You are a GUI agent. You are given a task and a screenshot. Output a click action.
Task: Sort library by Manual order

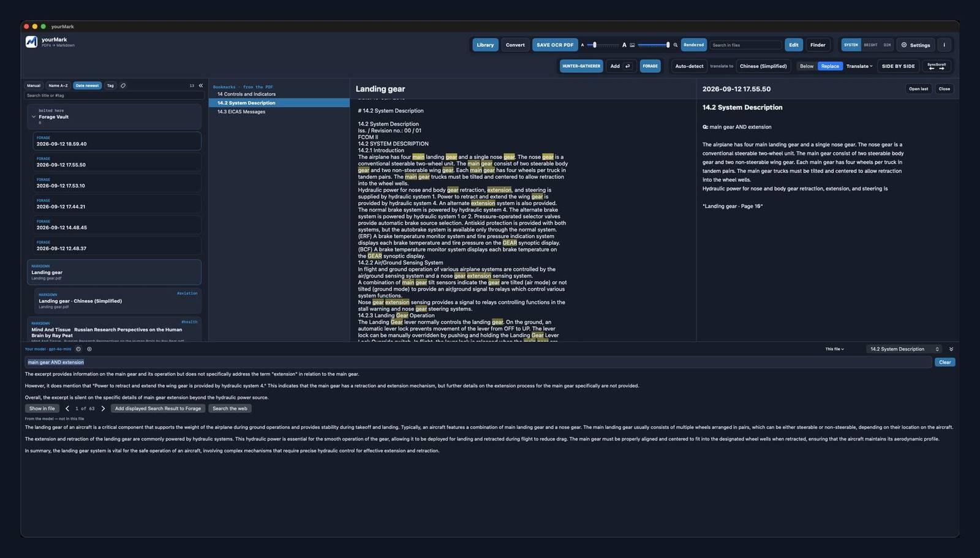point(34,86)
